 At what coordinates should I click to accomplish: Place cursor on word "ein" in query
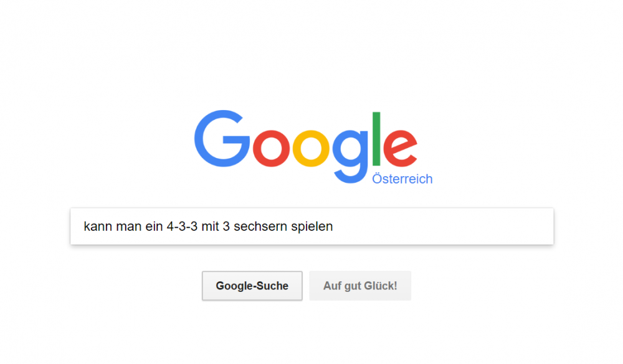tap(154, 226)
